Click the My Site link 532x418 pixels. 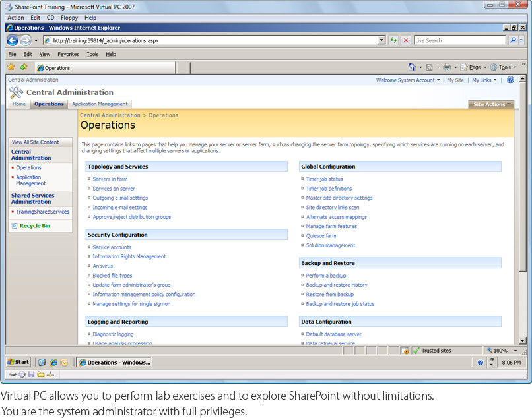pos(455,80)
